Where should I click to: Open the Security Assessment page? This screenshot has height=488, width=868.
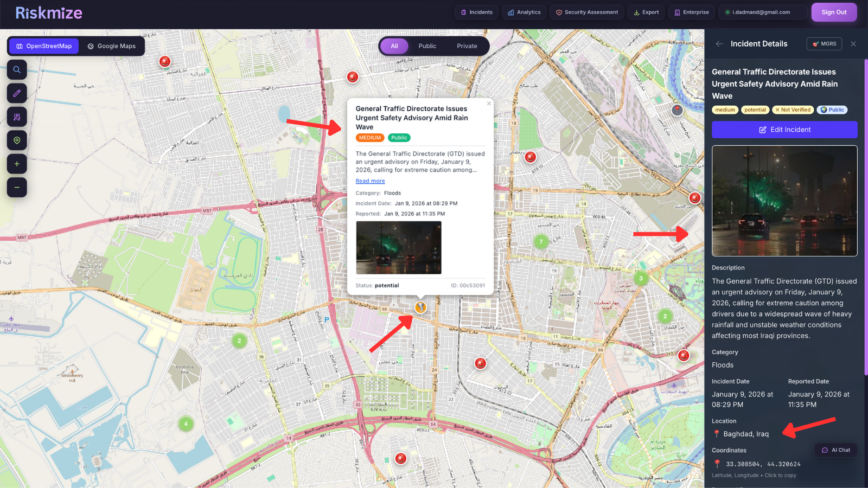[x=586, y=12]
